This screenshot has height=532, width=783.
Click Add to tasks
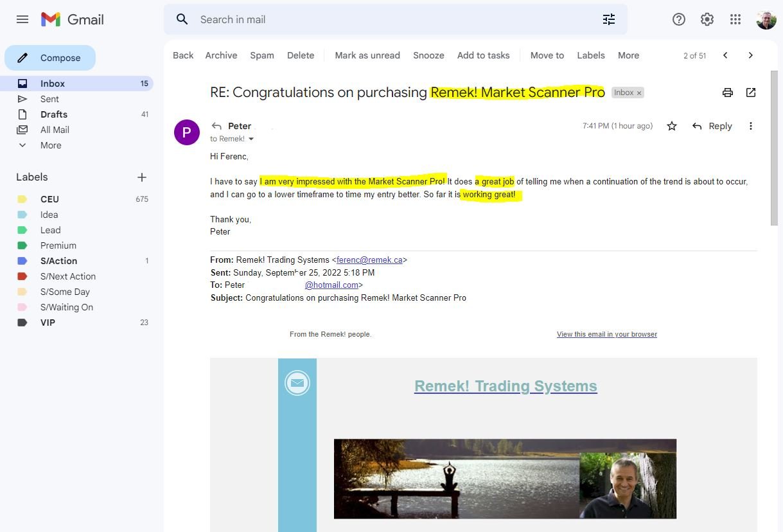pyautogui.click(x=483, y=55)
